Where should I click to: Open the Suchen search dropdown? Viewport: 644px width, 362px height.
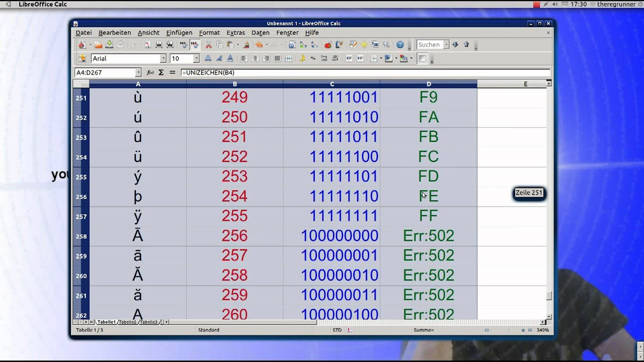click(x=446, y=45)
